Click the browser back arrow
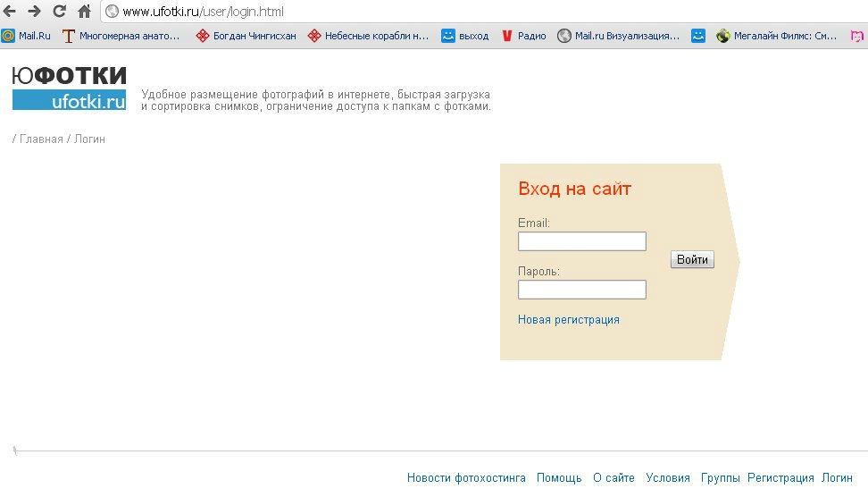868x497 pixels. [10, 12]
